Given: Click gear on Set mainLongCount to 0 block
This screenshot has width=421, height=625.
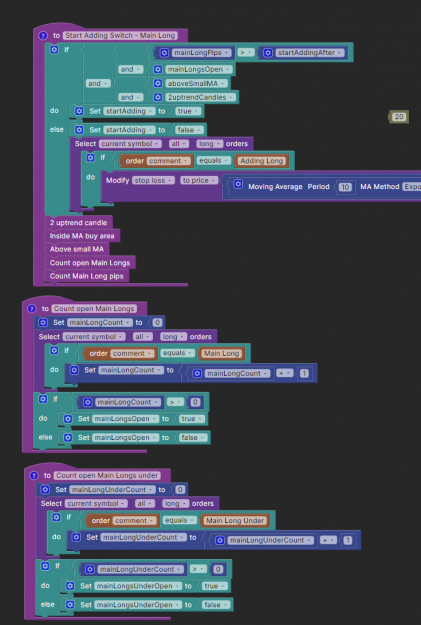Looking at the screenshot, I should (x=43, y=322).
